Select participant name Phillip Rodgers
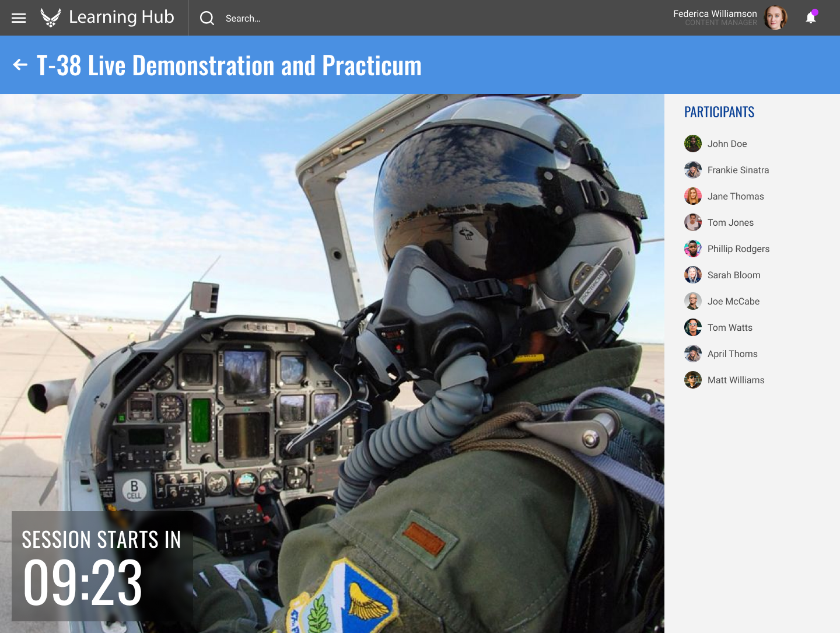 (x=738, y=249)
